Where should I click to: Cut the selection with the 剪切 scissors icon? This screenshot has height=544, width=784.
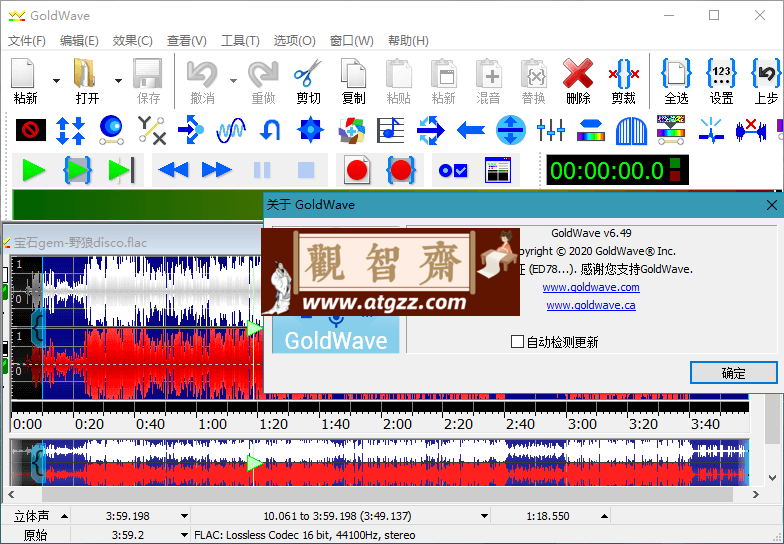point(308,74)
